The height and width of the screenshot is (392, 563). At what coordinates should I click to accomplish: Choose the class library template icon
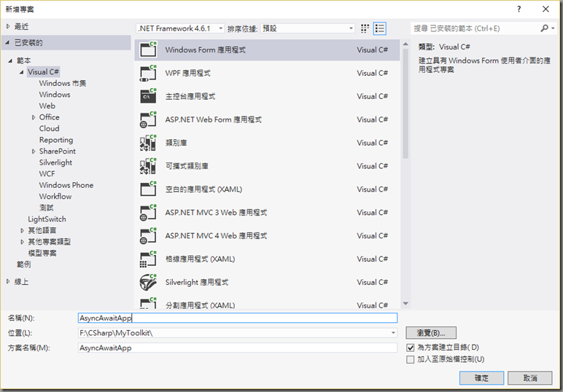[148, 143]
